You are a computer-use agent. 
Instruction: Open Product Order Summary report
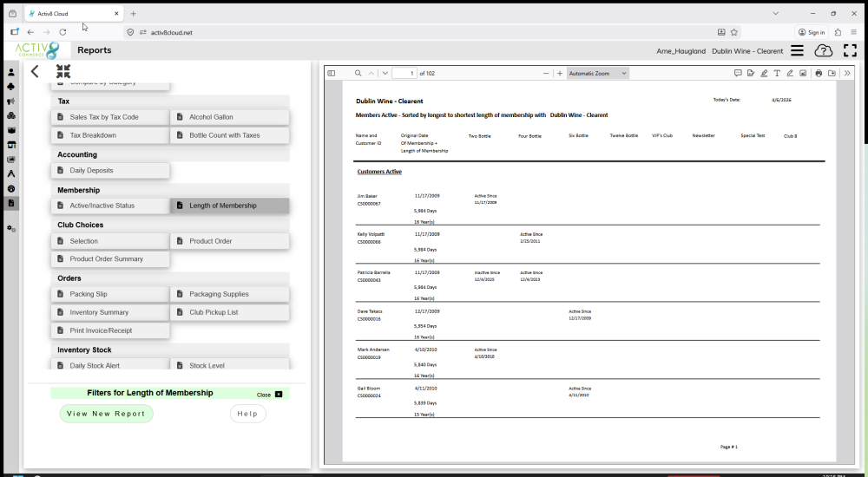[x=110, y=259]
